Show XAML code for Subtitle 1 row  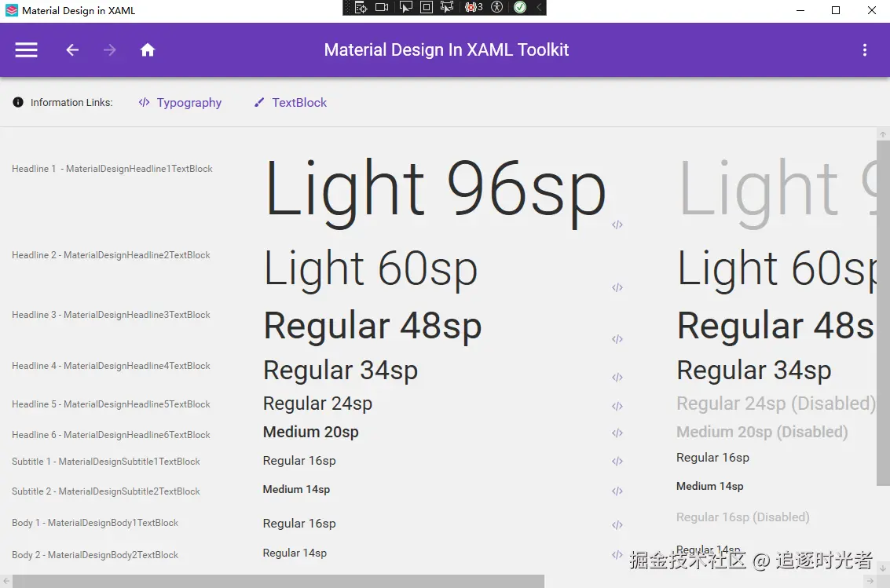pos(617,461)
